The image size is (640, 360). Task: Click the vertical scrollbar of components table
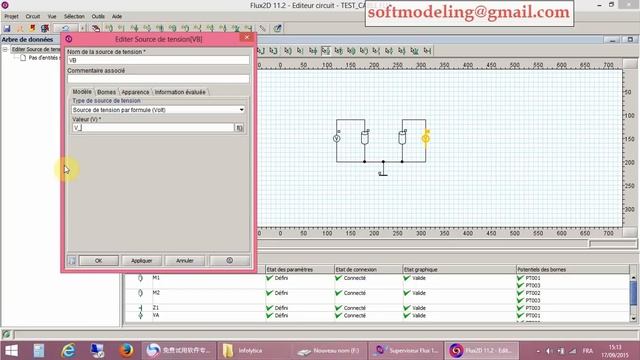pos(633,298)
